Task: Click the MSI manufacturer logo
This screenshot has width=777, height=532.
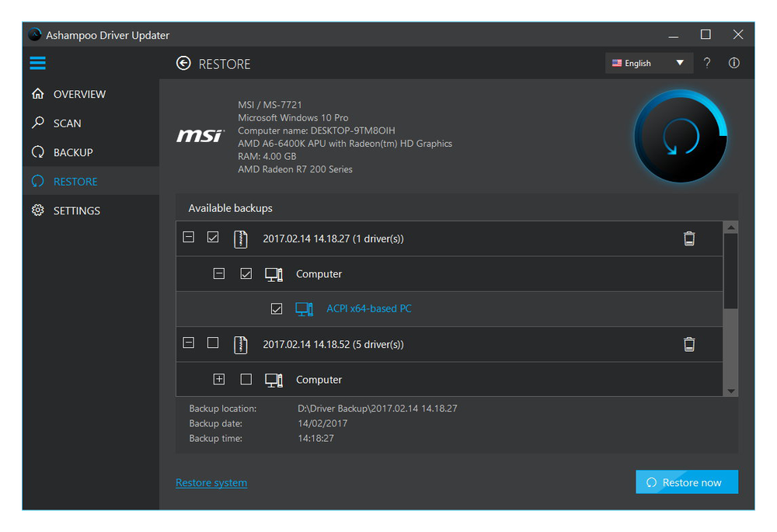Action: coord(200,135)
